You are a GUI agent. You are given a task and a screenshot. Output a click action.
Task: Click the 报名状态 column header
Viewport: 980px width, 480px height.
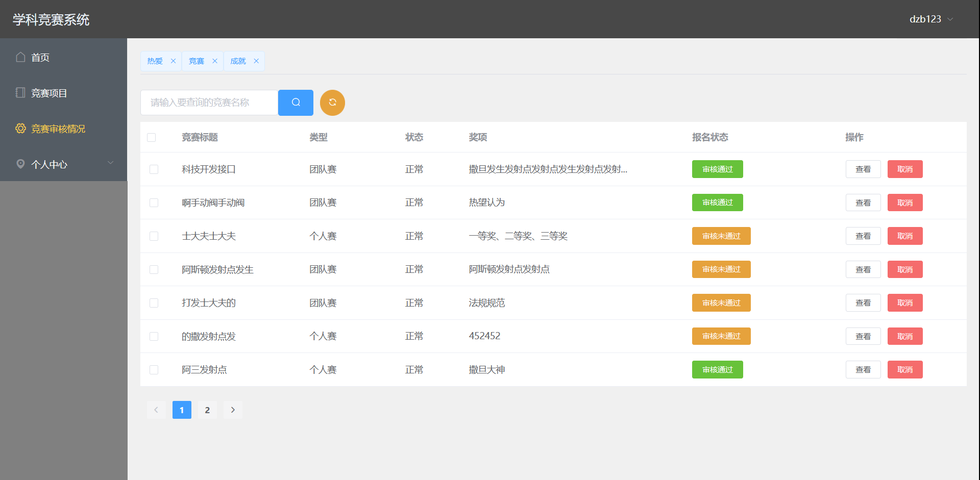point(710,137)
